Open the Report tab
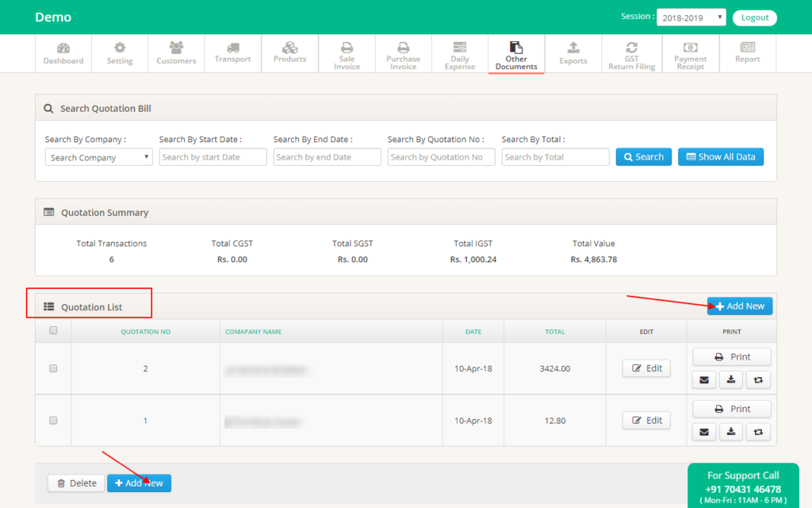The width and height of the screenshot is (812, 508). (x=746, y=53)
